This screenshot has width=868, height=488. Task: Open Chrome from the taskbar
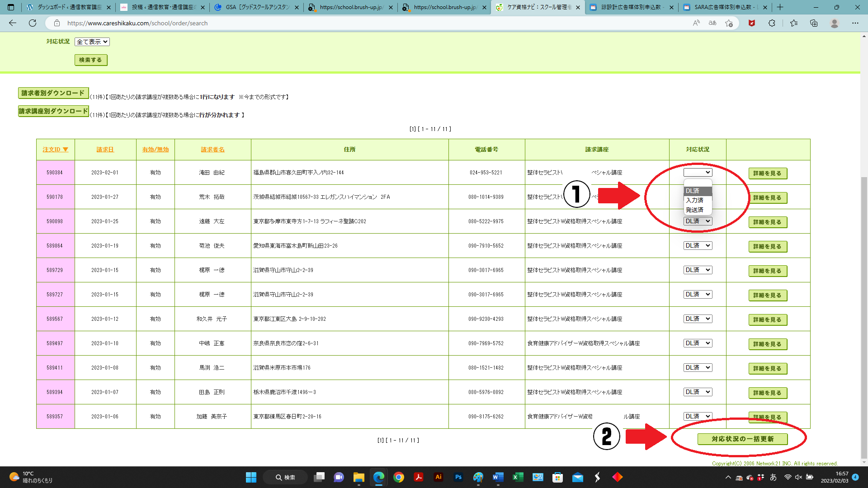(398, 477)
